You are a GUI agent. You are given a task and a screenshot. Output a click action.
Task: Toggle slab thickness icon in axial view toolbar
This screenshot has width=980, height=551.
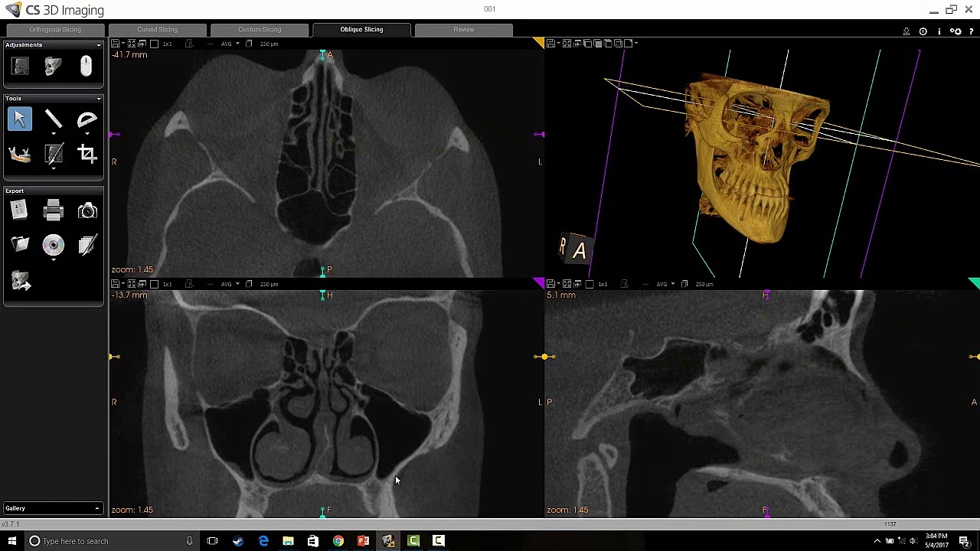tap(249, 44)
